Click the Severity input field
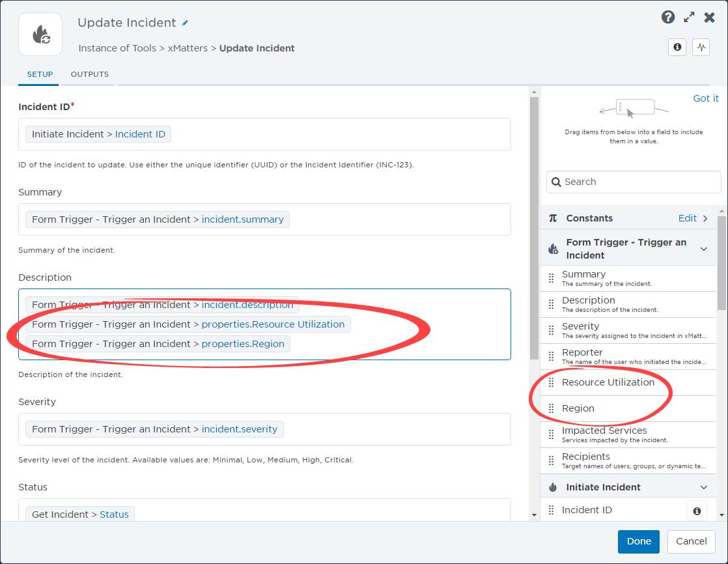 pos(264,429)
